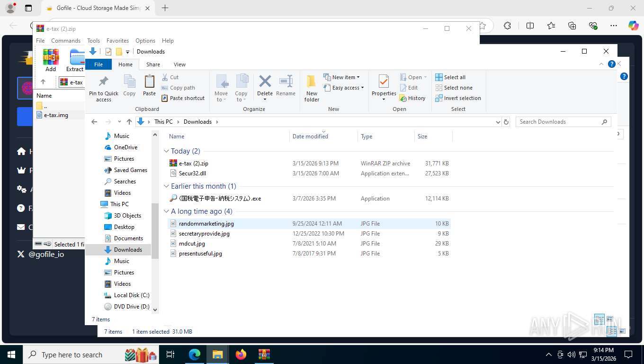
Task: Click Cut in Clipboard group
Action: 170,77
